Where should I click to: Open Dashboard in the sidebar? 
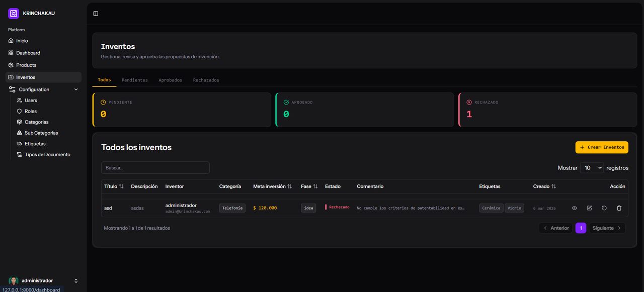pyautogui.click(x=43, y=53)
